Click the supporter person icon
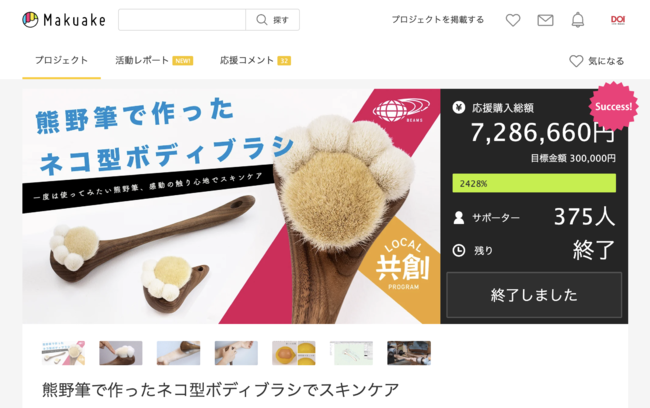 point(458,217)
